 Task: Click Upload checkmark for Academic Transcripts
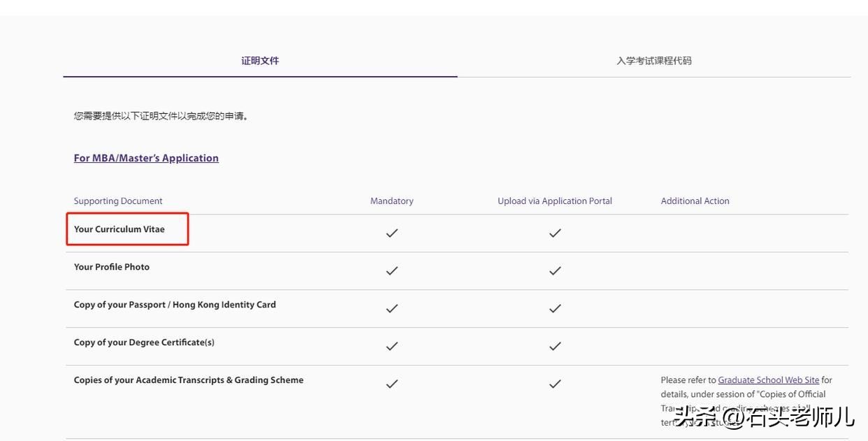(x=555, y=384)
